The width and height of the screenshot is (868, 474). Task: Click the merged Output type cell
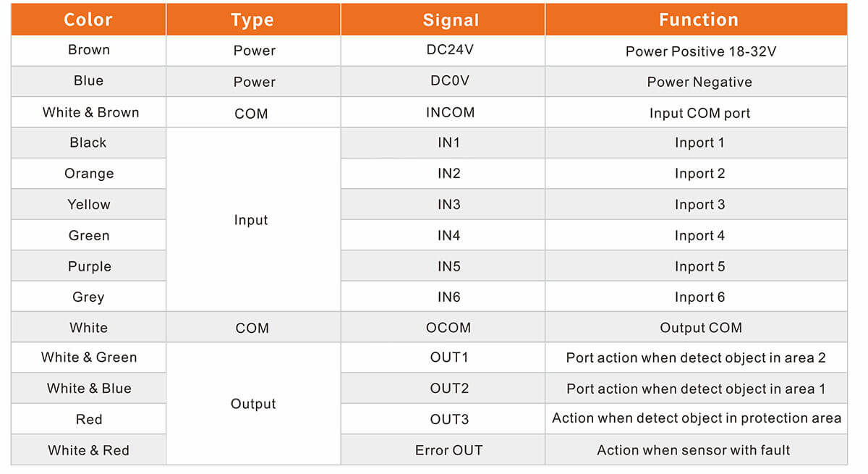click(253, 404)
